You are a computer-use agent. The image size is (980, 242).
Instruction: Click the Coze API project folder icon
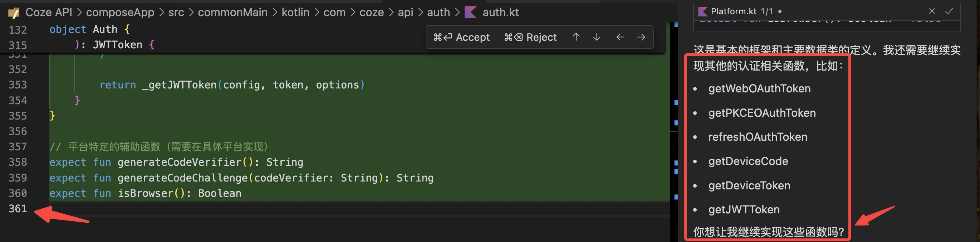14,13
